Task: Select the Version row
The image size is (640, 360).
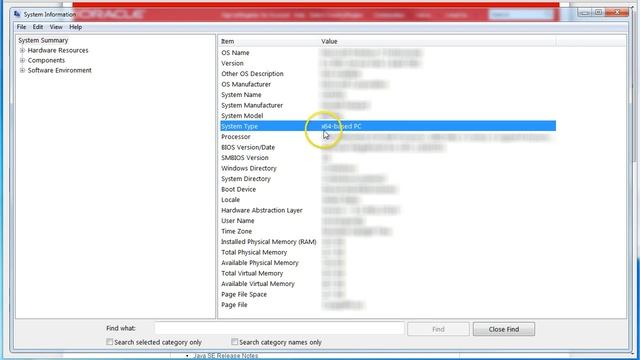Action: pos(388,63)
